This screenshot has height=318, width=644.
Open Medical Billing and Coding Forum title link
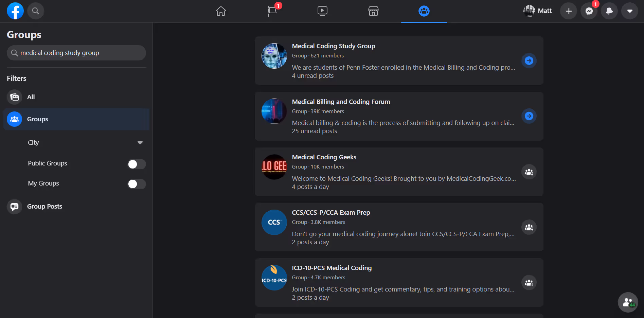(x=341, y=102)
